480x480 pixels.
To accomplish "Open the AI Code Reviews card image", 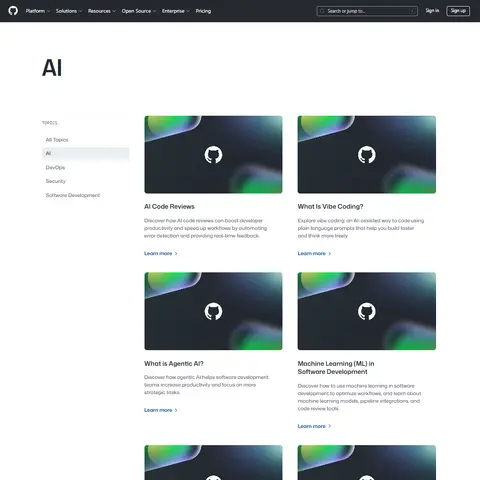I will (213, 155).
